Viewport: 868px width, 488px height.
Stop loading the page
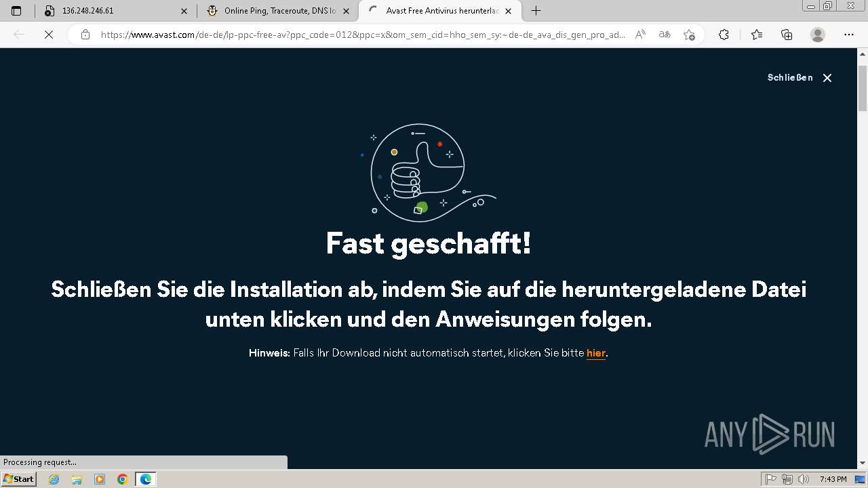pos(48,35)
